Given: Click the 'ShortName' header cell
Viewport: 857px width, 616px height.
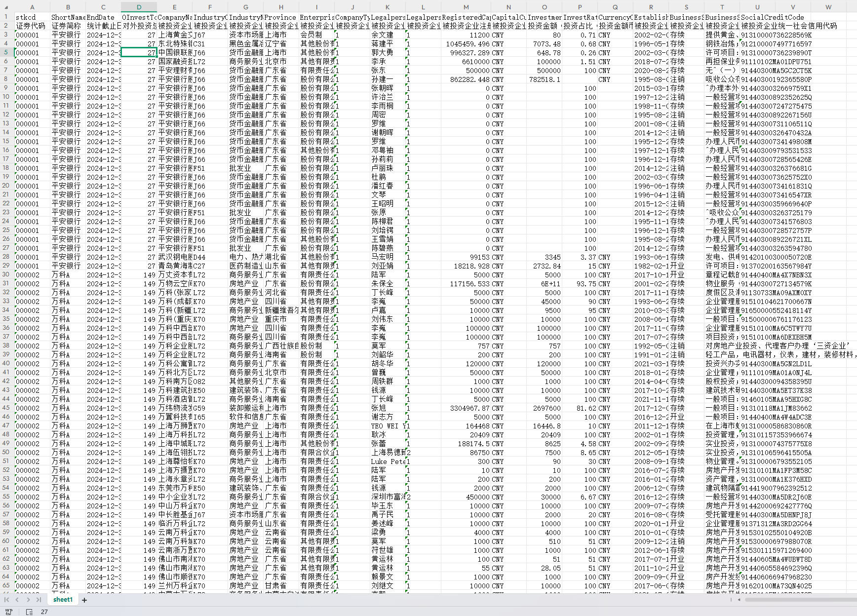Looking at the screenshot, I should (x=68, y=17).
